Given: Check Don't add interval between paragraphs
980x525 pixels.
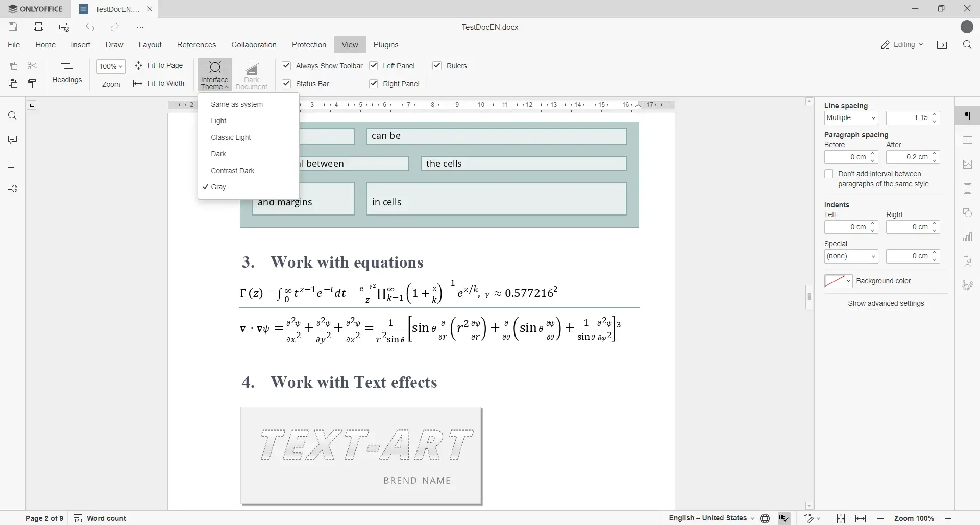Looking at the screenshot, I should coord(829,174).
